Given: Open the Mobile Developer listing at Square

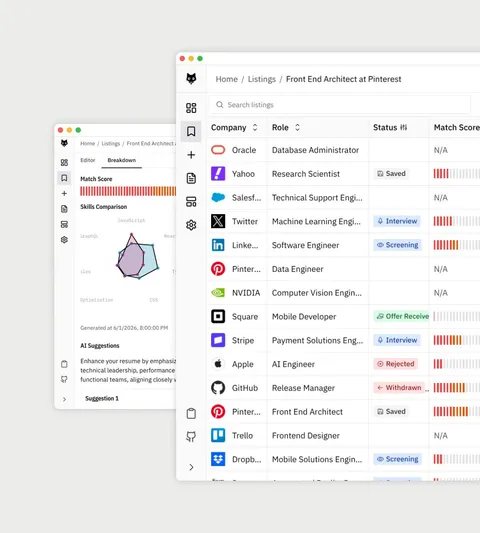Looking at the screenshot, I should (304, 316).
